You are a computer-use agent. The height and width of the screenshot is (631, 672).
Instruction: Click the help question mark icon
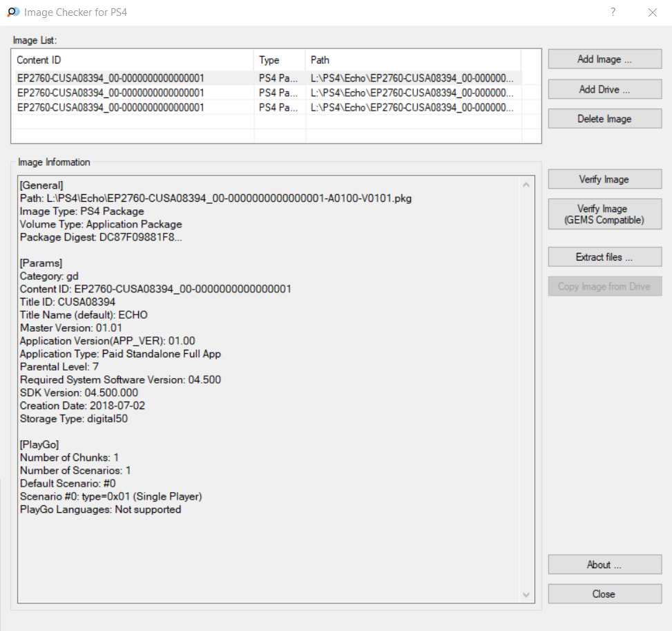pos(613,12)
